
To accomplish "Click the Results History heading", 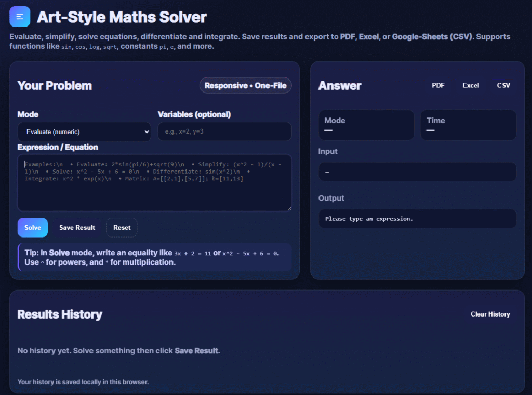I will (x=60, y=314).
